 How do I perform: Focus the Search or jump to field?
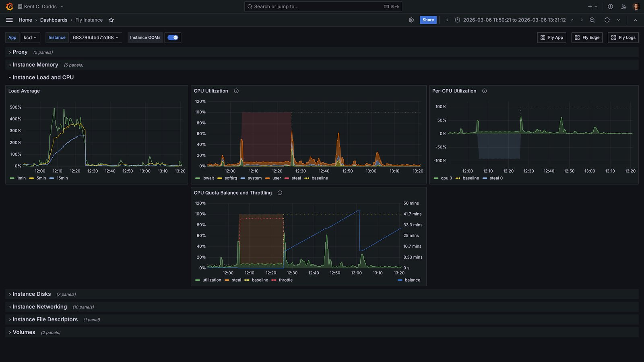pyautogui.click(x=323, y=6)
